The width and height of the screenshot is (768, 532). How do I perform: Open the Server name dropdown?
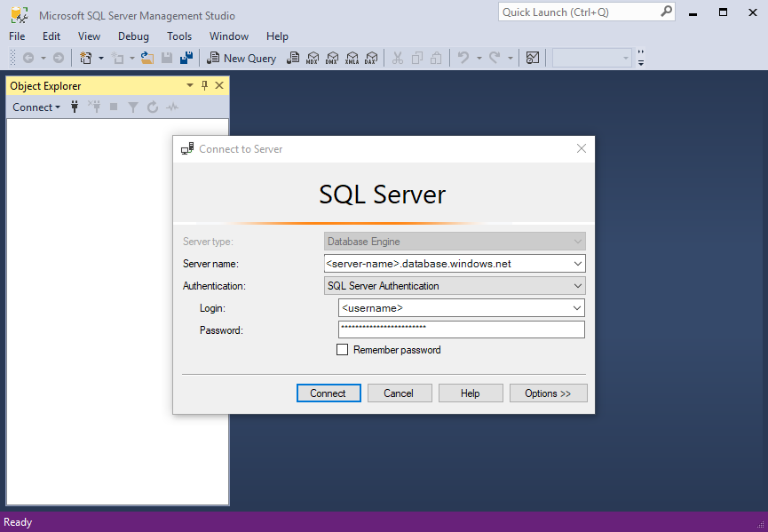click(577, 263)
